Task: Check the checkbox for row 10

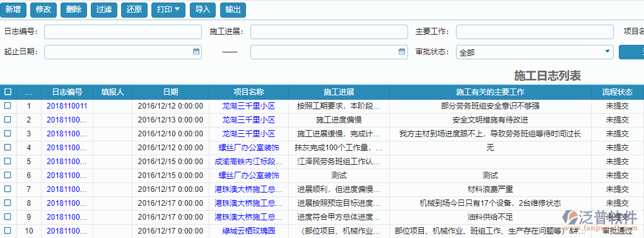Action: [x=8, y=230]
